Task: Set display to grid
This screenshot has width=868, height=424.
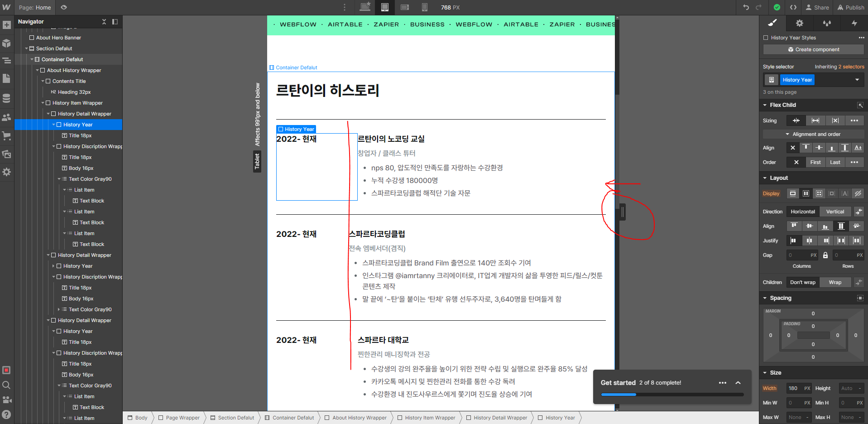Action: point(819,193)
